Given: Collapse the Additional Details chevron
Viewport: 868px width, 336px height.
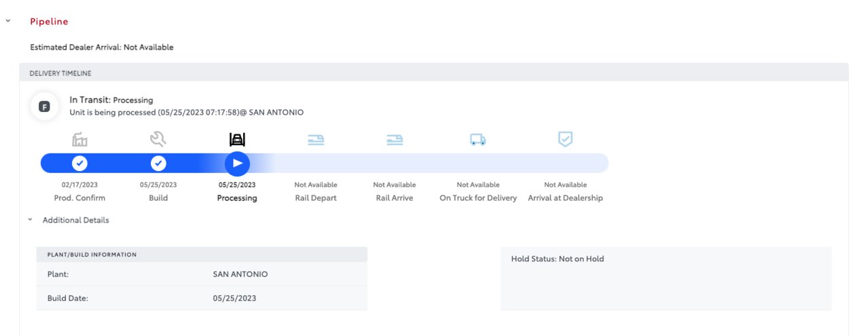Looking at the screenshot, I should pos(30,220).
